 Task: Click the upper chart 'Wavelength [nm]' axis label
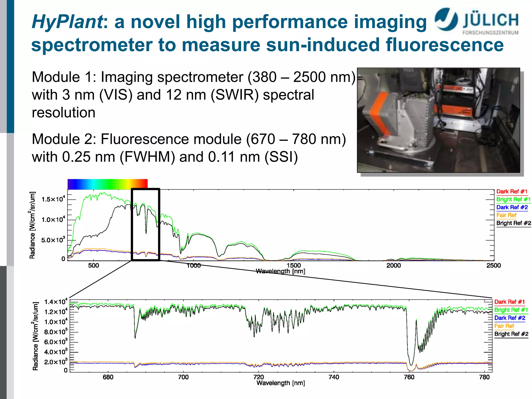point(281,271)
